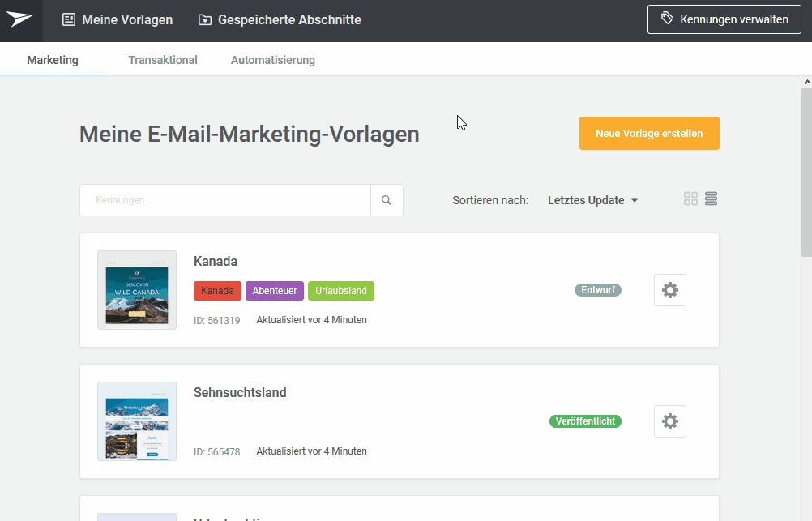
Task: Open gear settings for Kanada template
Action: (669, 290)
